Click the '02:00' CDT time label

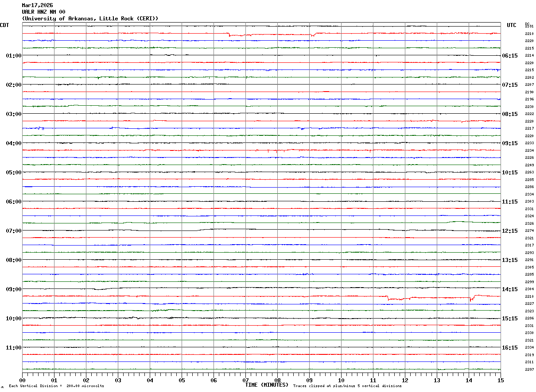pos(14,85)
